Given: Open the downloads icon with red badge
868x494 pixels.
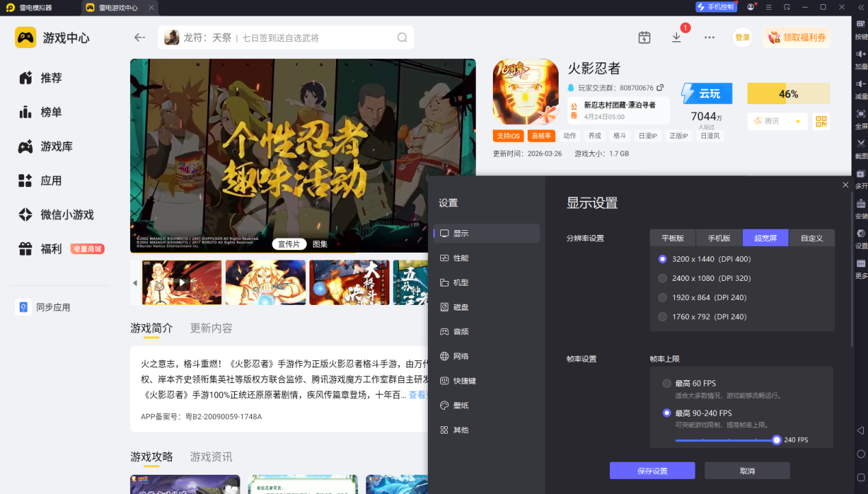Looking at the screenshot, I should tap(677, 37).
